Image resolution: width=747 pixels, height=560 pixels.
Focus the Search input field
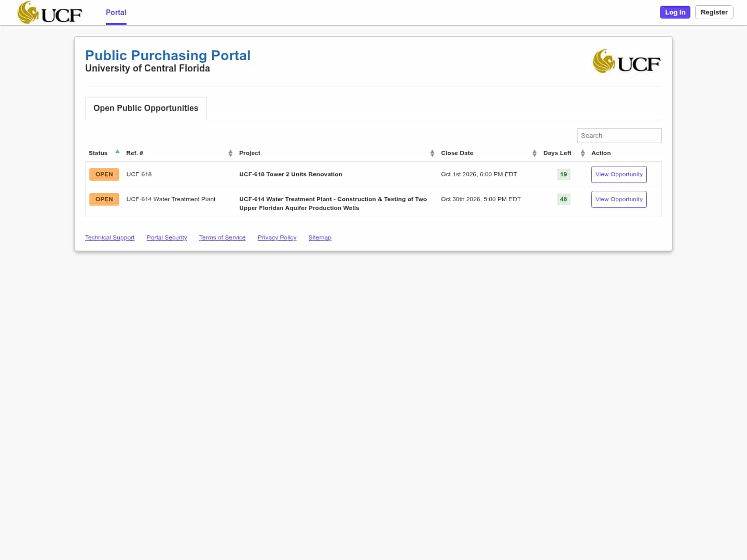pyautogui.click(x=619, y=135)
